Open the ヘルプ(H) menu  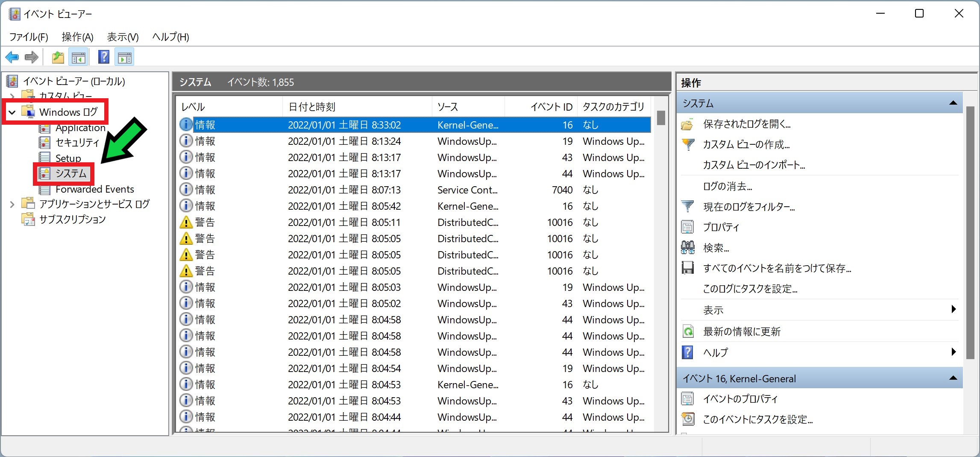170,37
